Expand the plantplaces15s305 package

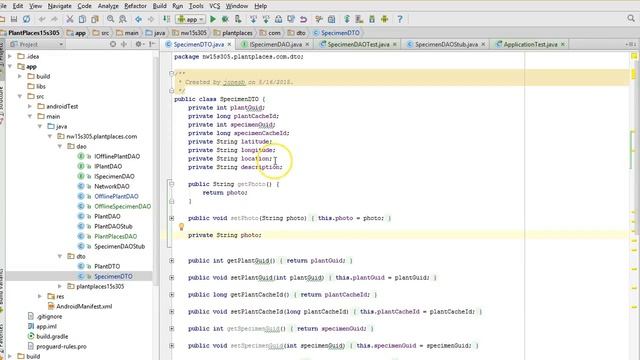click(x=60, y=286)
